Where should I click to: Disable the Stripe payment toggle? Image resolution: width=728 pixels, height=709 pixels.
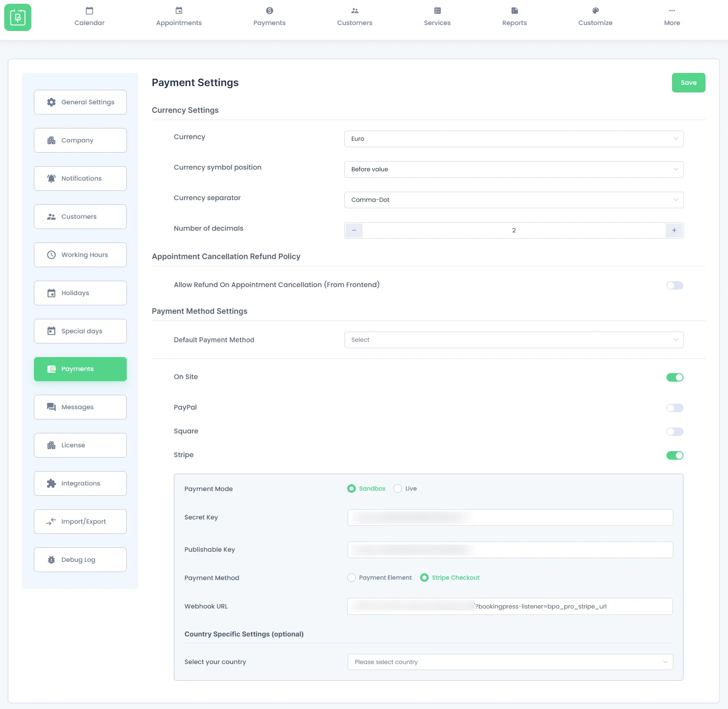click(x=675, y=455)
